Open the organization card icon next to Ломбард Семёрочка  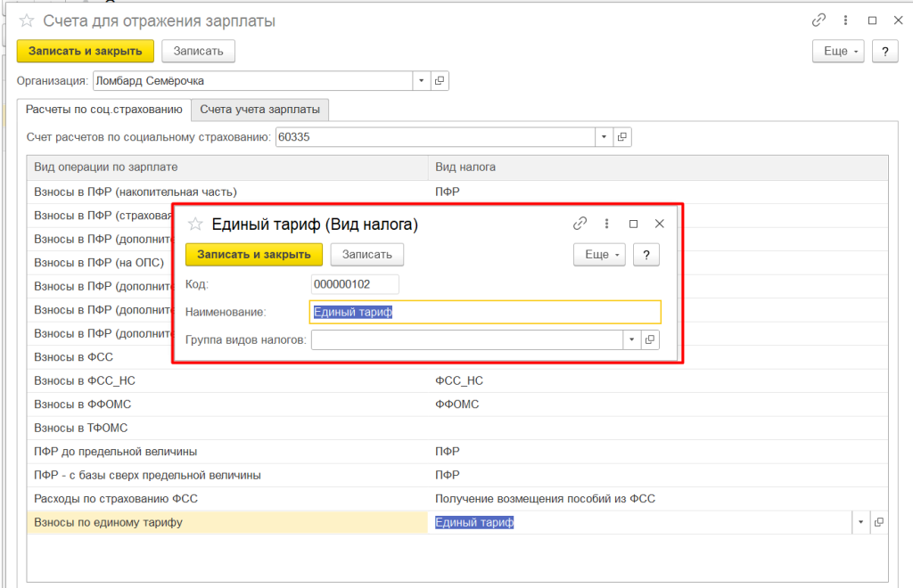click(439, 81)
